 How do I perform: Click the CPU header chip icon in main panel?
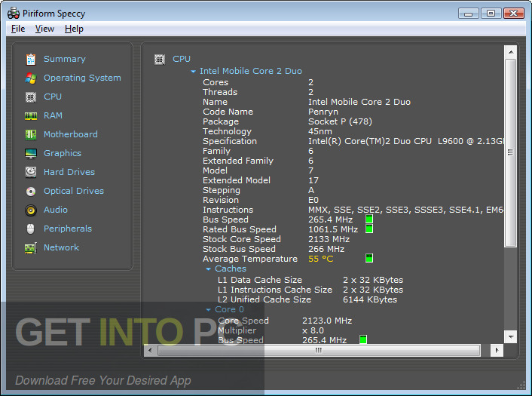point(160,60)
